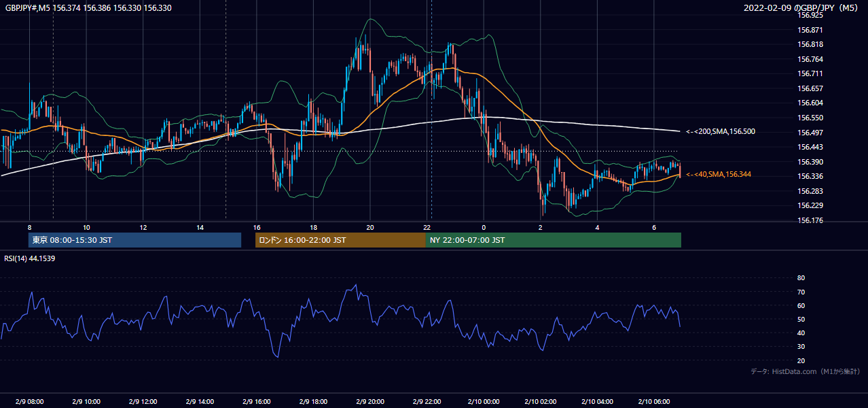Viewport: 868px width, 408px height.
Task: Click price axis label 156.283
Action: coord(810,191)
